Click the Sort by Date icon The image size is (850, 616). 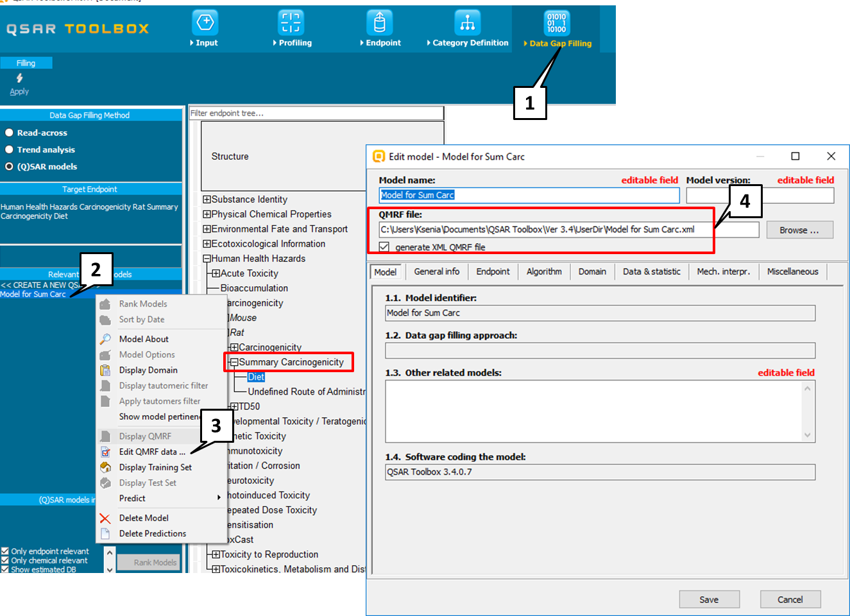[x=105, y=320]
